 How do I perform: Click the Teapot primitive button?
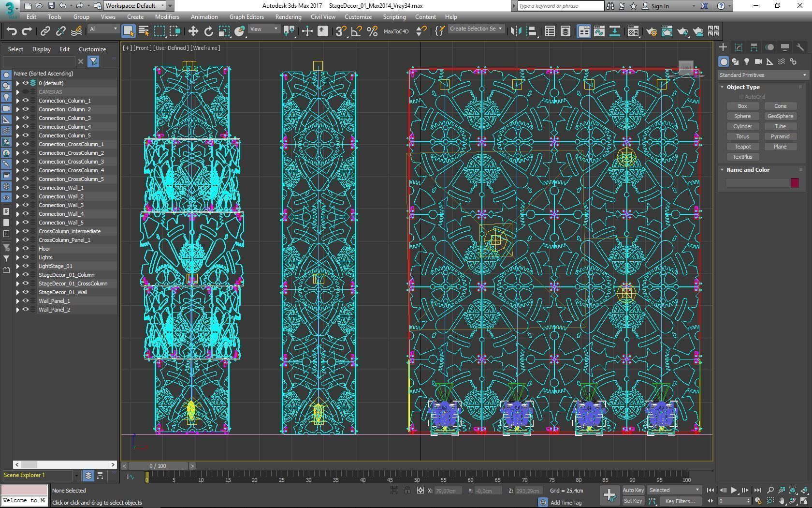pyautogui.click(x=742, y=147)
